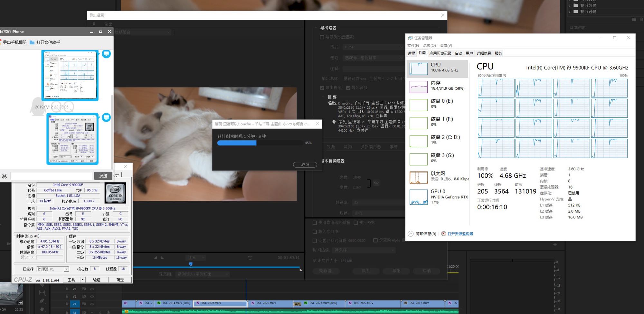The height and width of the screenshot is (314, 644).
Task: Select the Slip tool in Premiere toolbar
Action: [x=42, y=292]
